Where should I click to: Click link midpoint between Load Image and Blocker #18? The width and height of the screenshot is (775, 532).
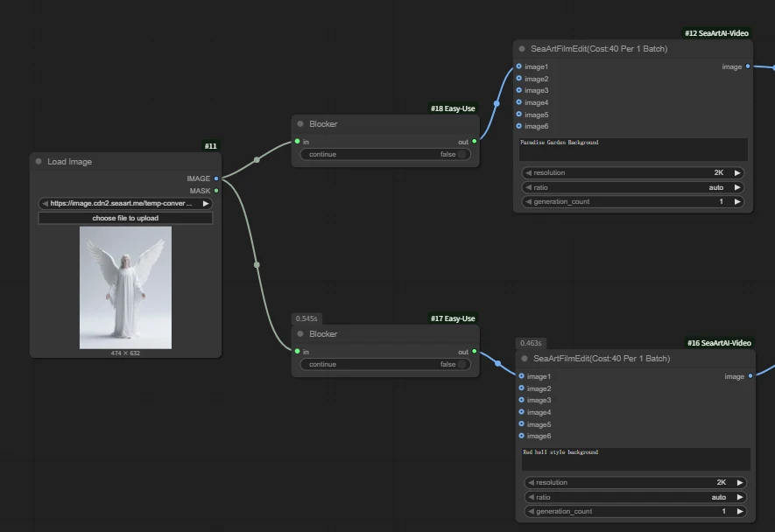pos(257,159)
